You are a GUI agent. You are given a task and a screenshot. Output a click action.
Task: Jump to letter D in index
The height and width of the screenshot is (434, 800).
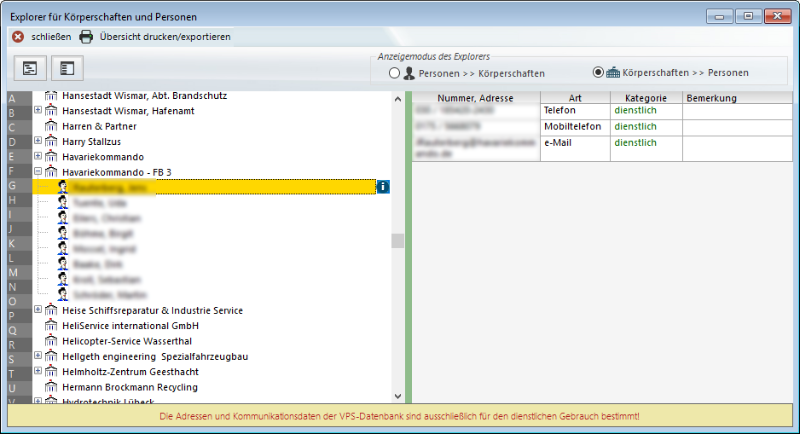(19, 142)
